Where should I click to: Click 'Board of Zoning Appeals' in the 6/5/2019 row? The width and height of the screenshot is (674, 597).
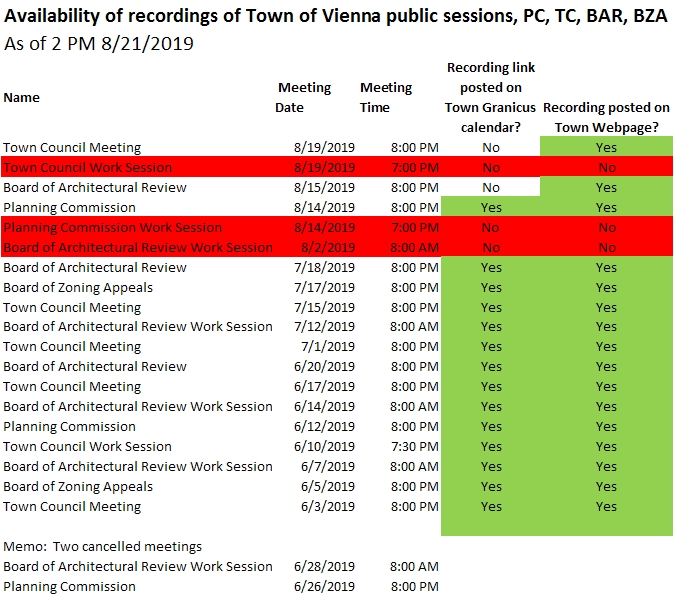coord(78,487)
